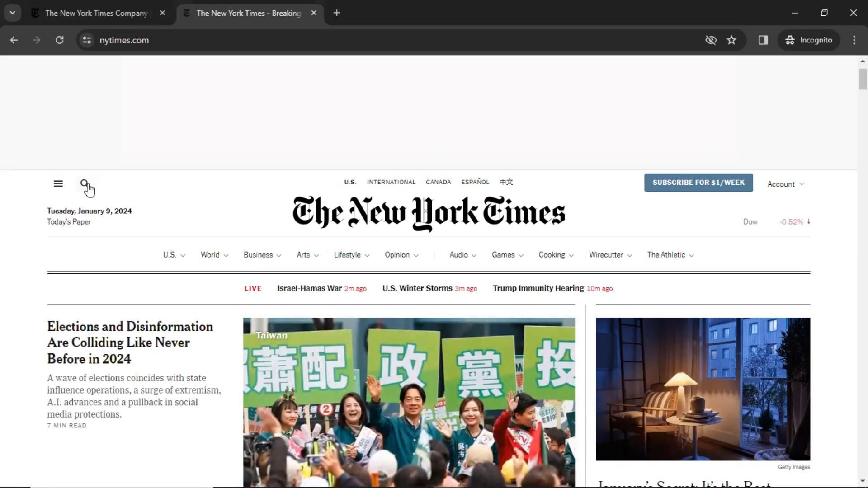This screenshot has width=868, height=488.
Task: View site information icon in address bar
Action: point(87,40)
